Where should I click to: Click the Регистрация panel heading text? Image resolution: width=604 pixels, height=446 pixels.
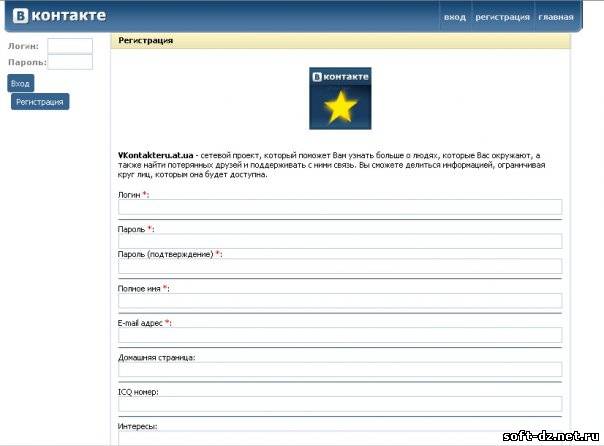(146, 40)
